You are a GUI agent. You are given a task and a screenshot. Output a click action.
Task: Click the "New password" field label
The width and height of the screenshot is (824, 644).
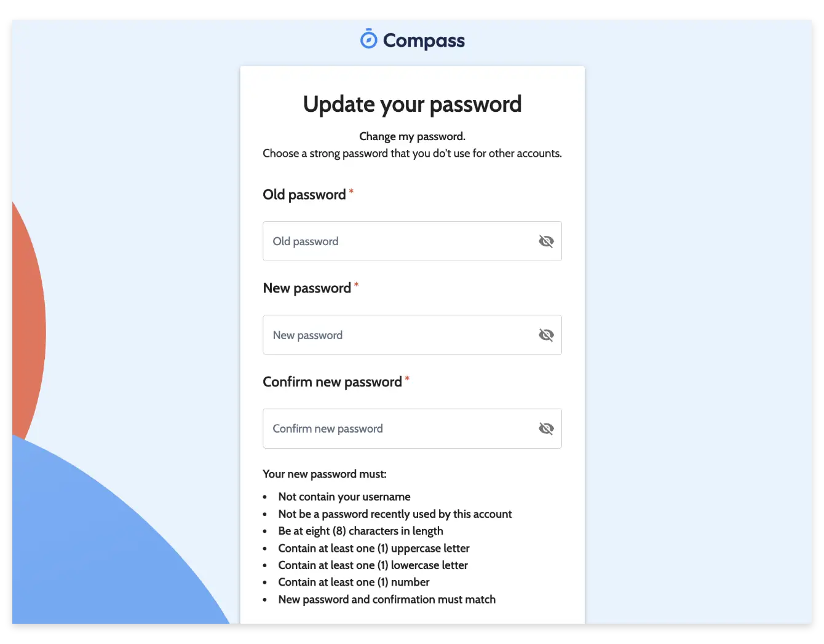click(307, 288)
